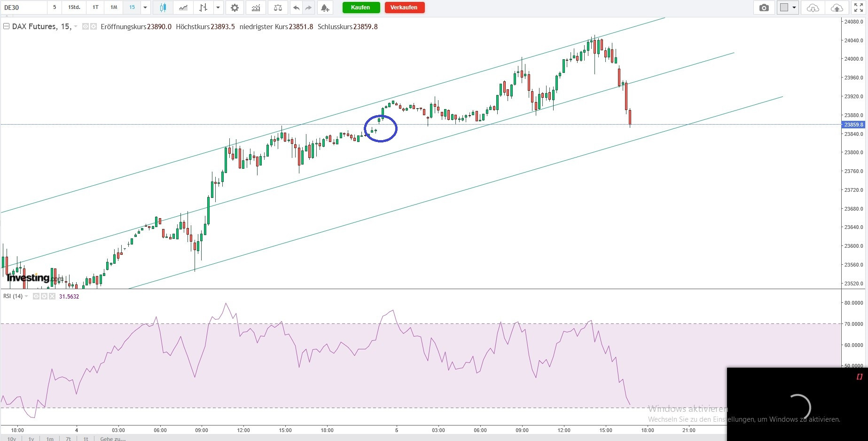This screenshot has height=441, width=868.
Task: Select the candlestick chart style icon
Action: [163, 8]
